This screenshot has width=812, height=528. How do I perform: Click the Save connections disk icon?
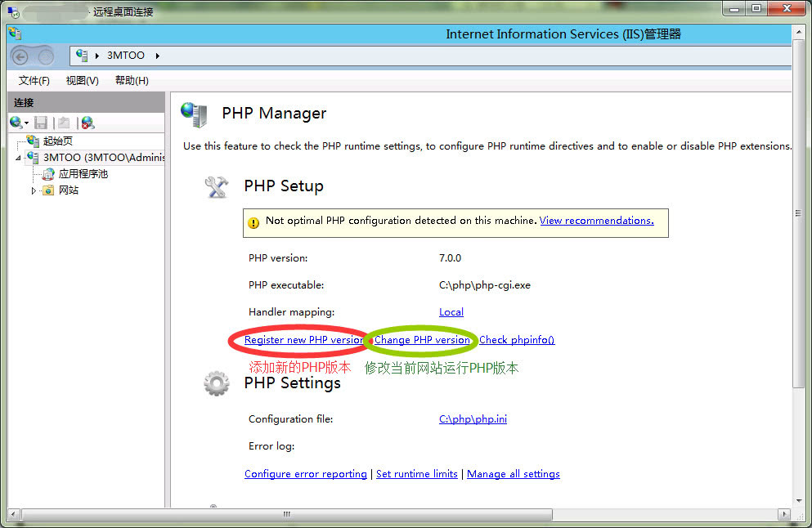point(41,122)
